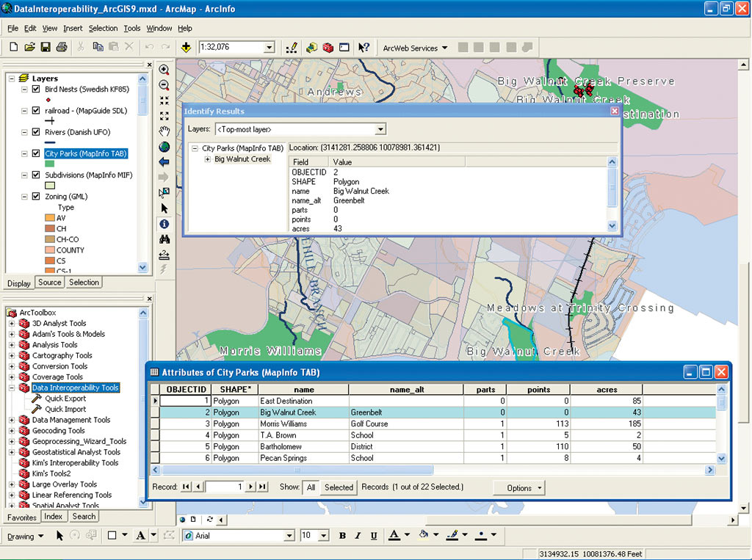Open the Identify Layers dropdown
752x560 pixels.
(380, 129)
